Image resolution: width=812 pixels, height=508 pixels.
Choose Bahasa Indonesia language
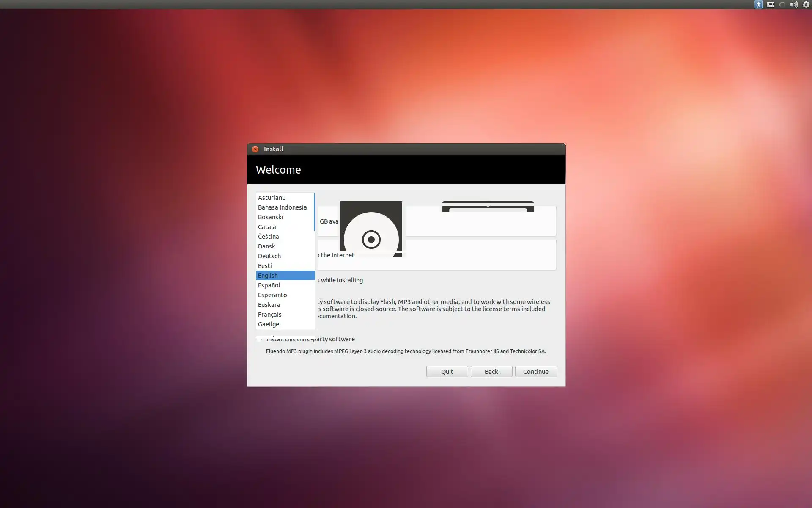[282, 207]
